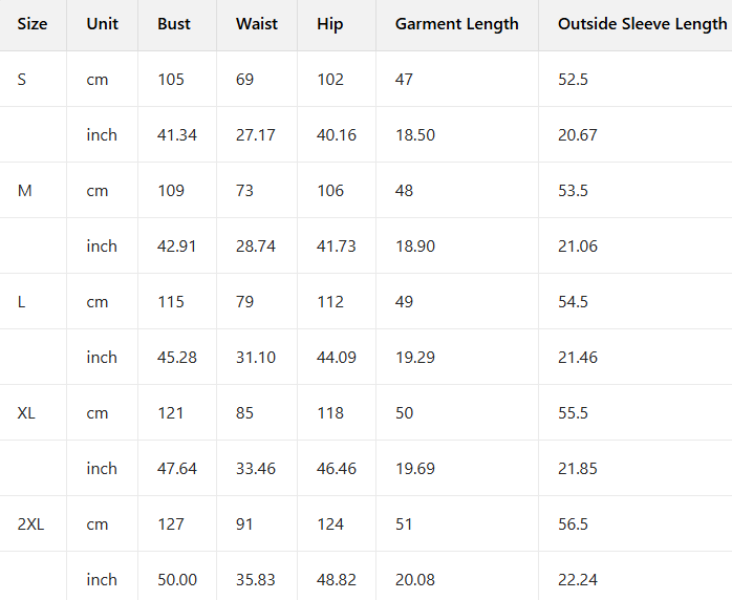This screenshot has height=600, width=732.
Task: Click the sleeve length value 56.5
Action: coord(573,523)
